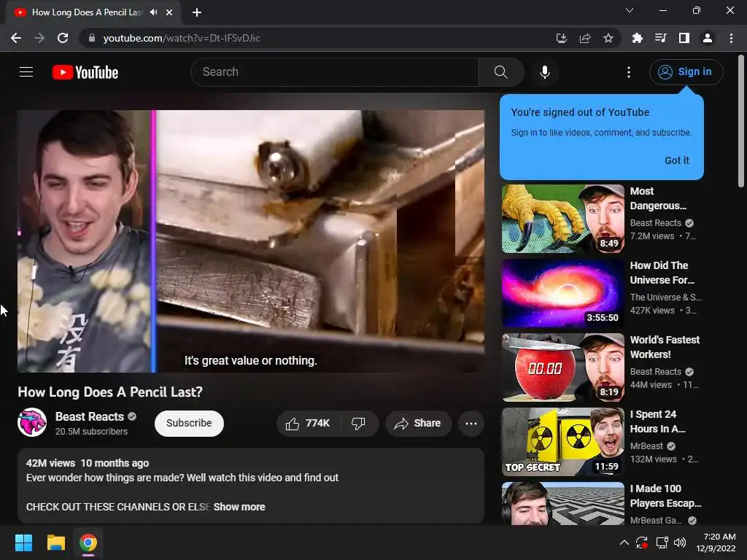The width and height of the screenshot is (747, 560).
Task: Close the YouTube browser tab
Action: coord(169,12)
